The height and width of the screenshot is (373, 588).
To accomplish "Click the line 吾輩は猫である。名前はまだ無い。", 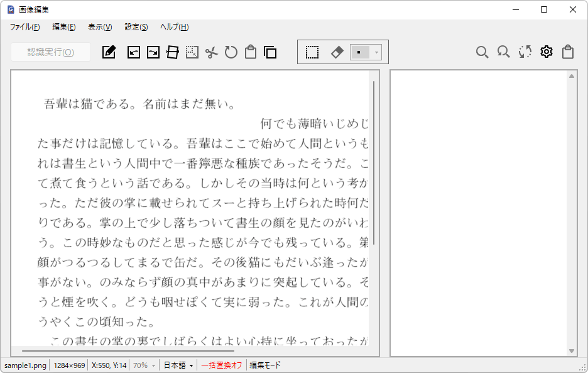I will 139,104.
